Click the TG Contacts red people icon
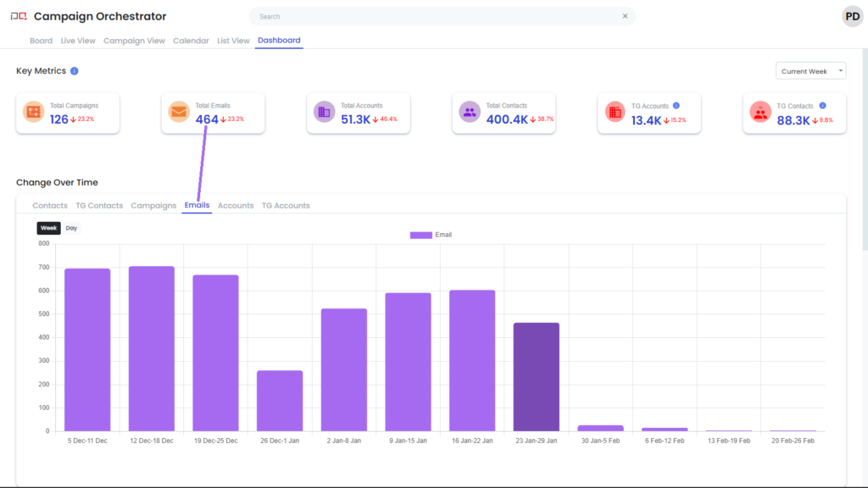 (760, 112)
